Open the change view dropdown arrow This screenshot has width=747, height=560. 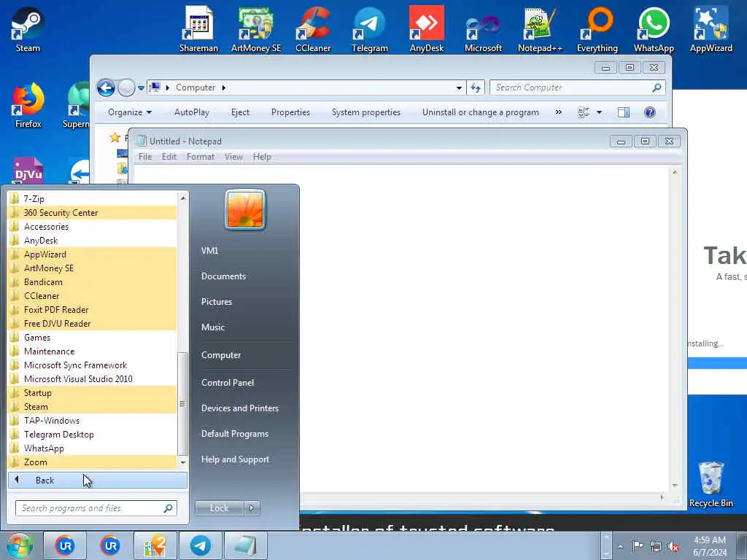point(600,112)
